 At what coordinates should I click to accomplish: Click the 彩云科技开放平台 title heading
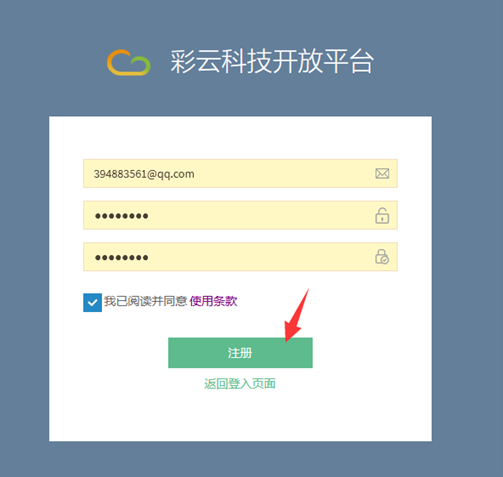point(272,62)
